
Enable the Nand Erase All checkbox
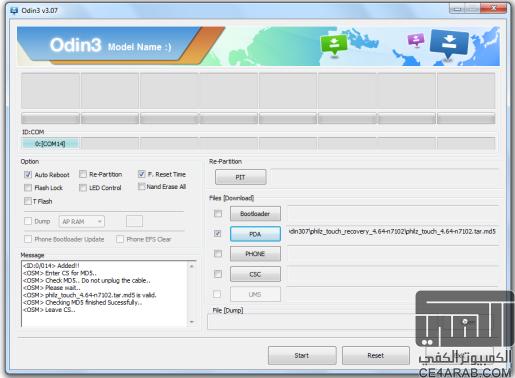pos(142,186)
